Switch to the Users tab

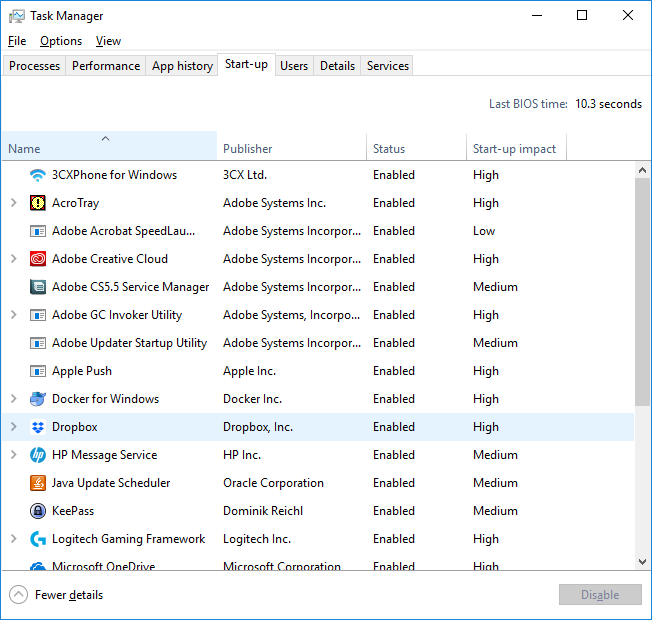coord(294,66)
